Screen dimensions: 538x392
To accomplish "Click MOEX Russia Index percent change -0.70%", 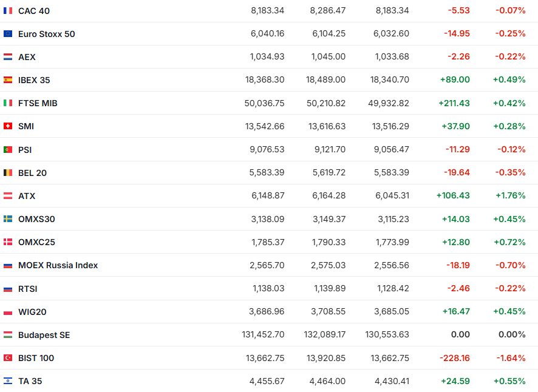I will point(510,265).
